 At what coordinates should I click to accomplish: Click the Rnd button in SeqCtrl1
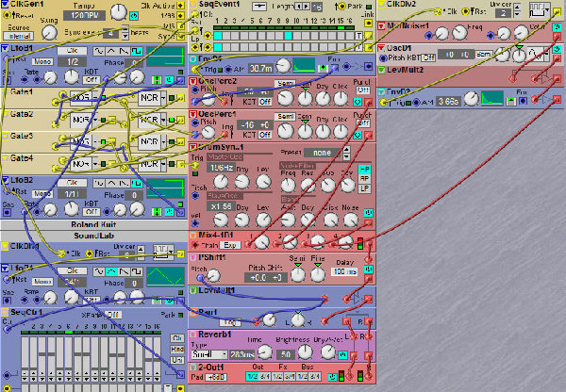coord(177,350)
